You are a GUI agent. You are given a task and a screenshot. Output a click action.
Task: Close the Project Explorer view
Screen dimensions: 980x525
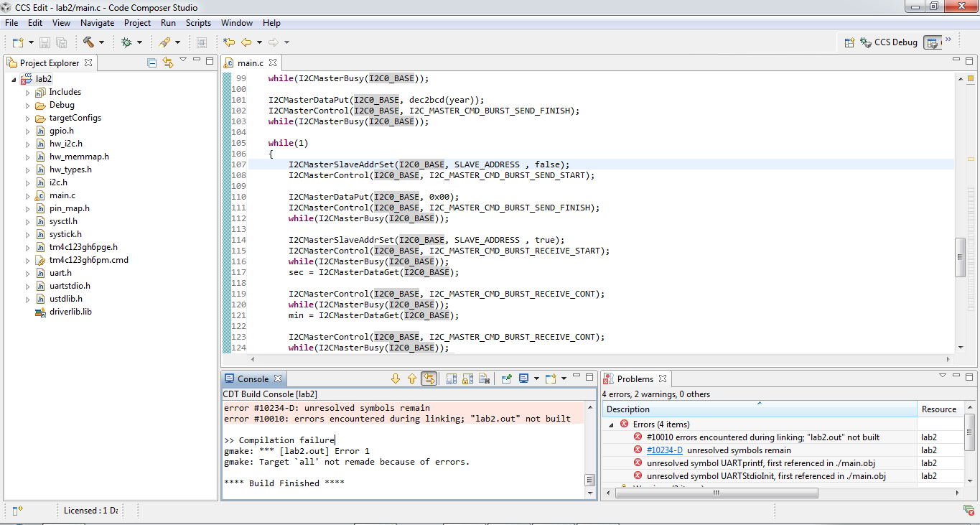pos(88,62)
